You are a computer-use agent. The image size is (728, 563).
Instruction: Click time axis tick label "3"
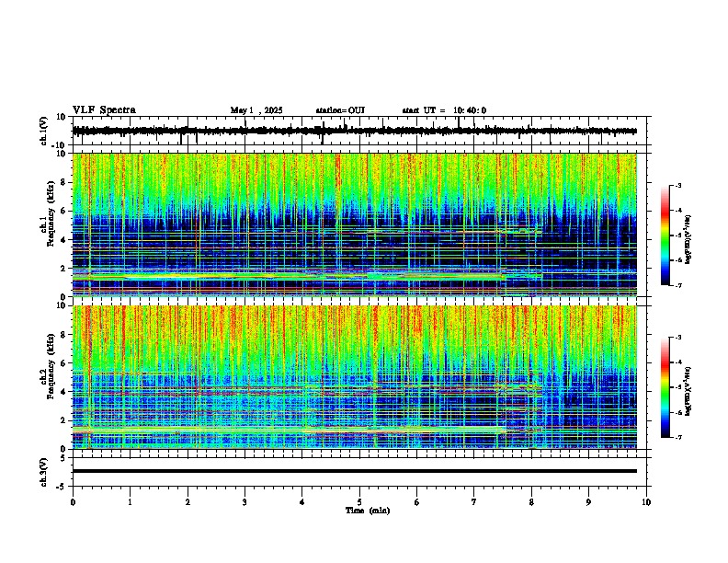(x=245, y=502)
